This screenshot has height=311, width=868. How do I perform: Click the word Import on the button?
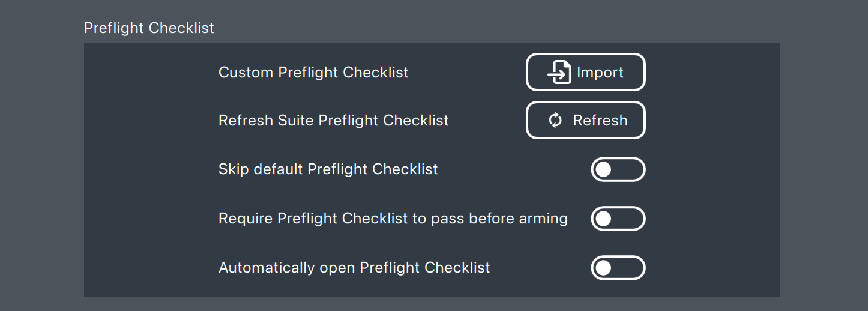coord(600,73)
